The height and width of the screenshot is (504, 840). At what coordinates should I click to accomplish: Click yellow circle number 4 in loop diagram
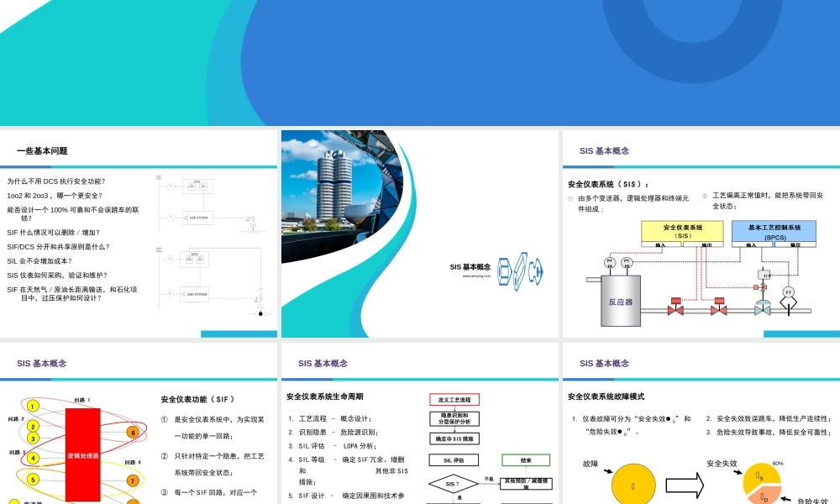(x=33, y=459)
